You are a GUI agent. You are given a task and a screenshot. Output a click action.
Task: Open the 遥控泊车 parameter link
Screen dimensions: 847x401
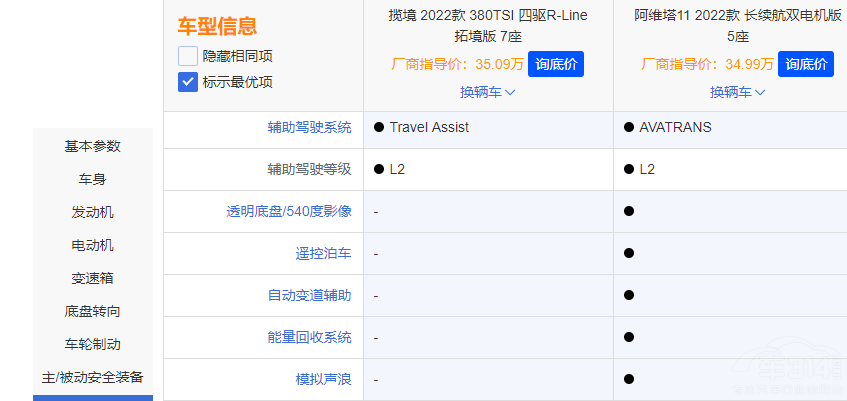pos(323,254)
